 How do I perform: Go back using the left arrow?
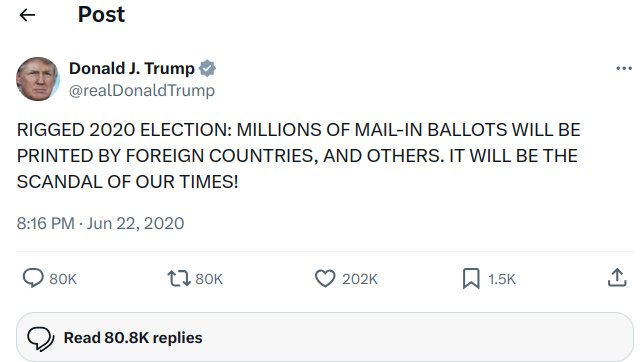pyautogui.click(x=27, y=15)
